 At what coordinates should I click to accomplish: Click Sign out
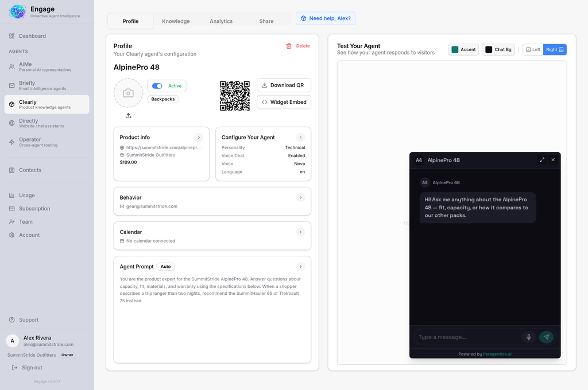(x=27, y=368)
